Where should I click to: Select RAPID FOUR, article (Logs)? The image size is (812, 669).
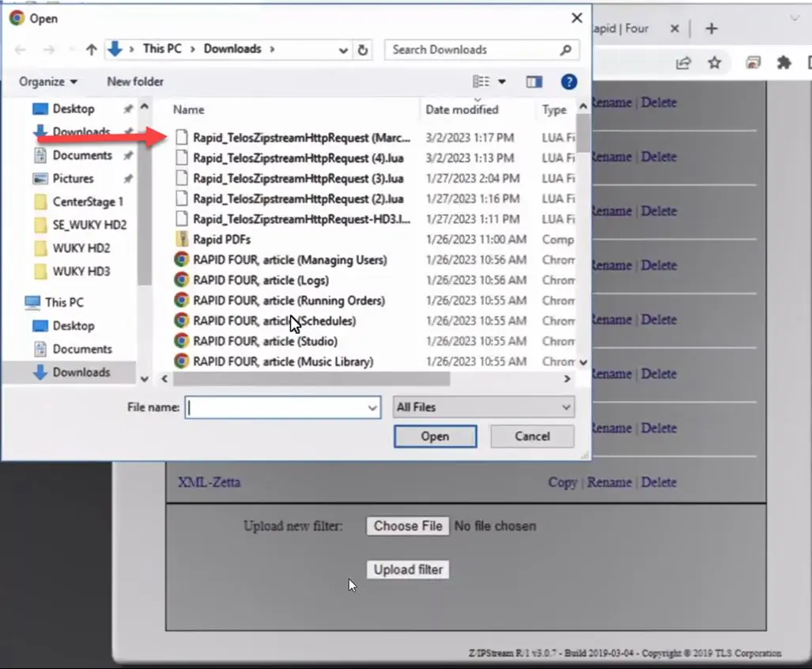tap(261, 280)
